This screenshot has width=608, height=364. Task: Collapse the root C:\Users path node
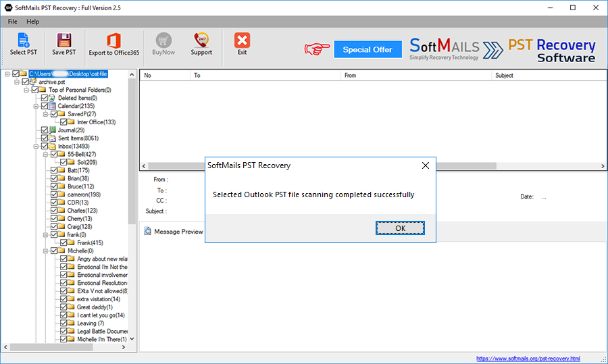(x=7, y=74)
